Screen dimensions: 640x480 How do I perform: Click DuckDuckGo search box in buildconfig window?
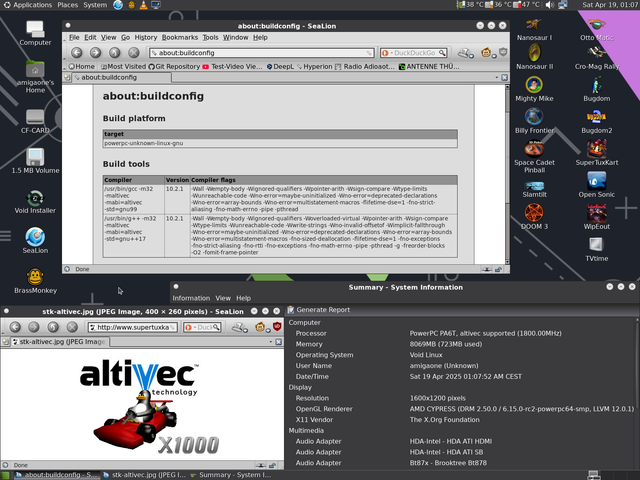(x=413, y=53)
